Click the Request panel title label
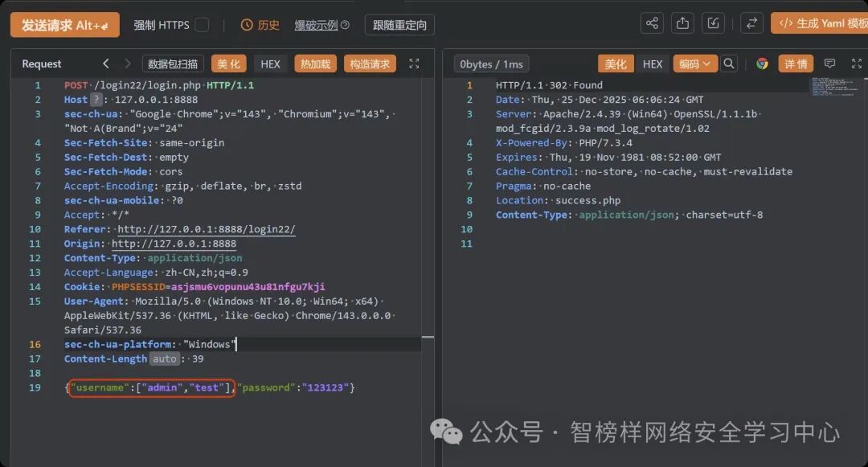This screenshot has height=467, width=868. tap(42, 63)
